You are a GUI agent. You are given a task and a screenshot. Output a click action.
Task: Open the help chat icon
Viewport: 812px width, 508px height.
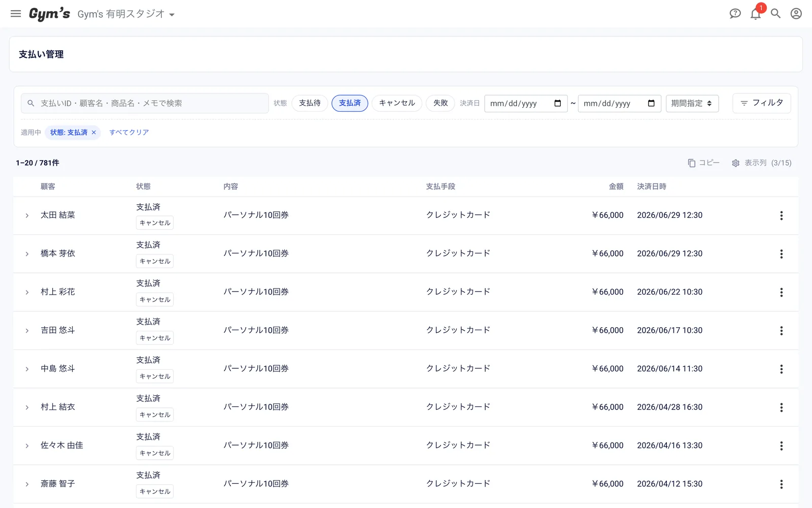pyautogui.click(x=735, y=14)
